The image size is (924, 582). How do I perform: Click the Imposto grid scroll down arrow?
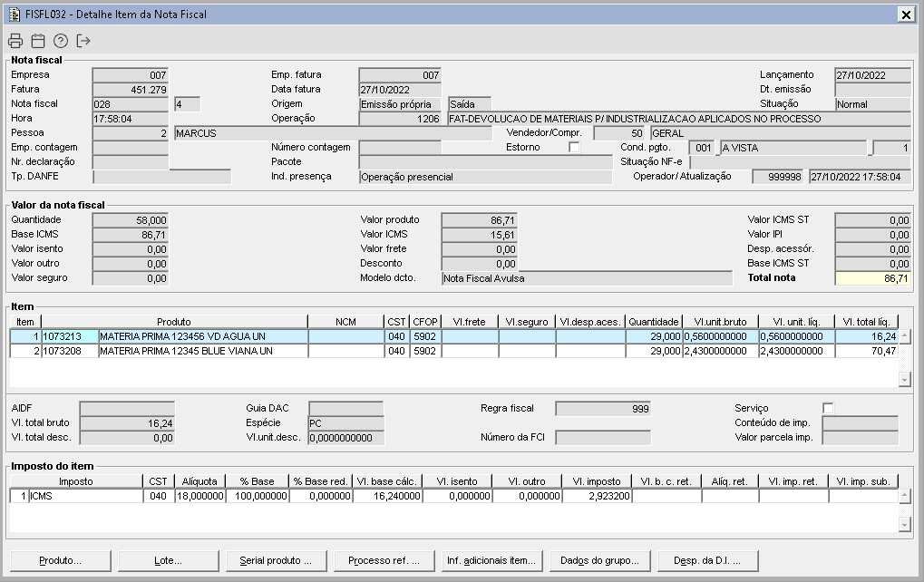pos(905,524)
